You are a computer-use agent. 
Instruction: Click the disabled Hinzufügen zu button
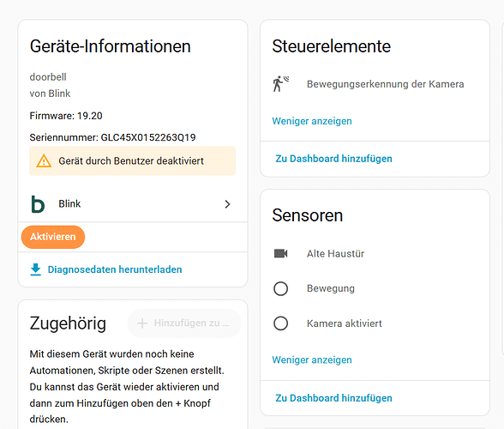coord(184,323)
